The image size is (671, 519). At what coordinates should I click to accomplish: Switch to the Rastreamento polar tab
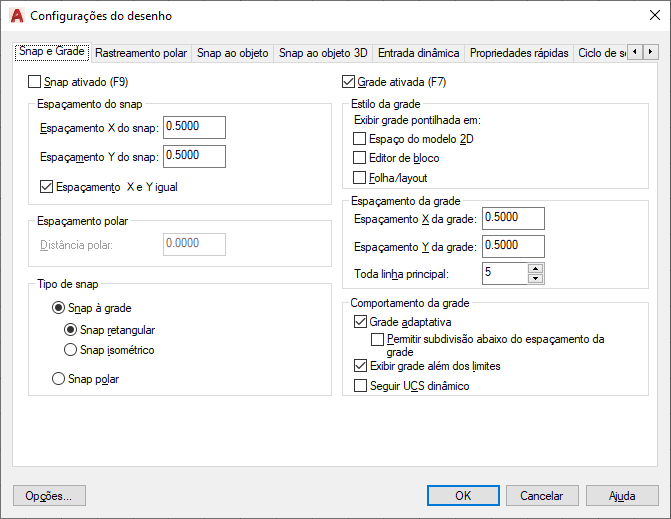141,53
